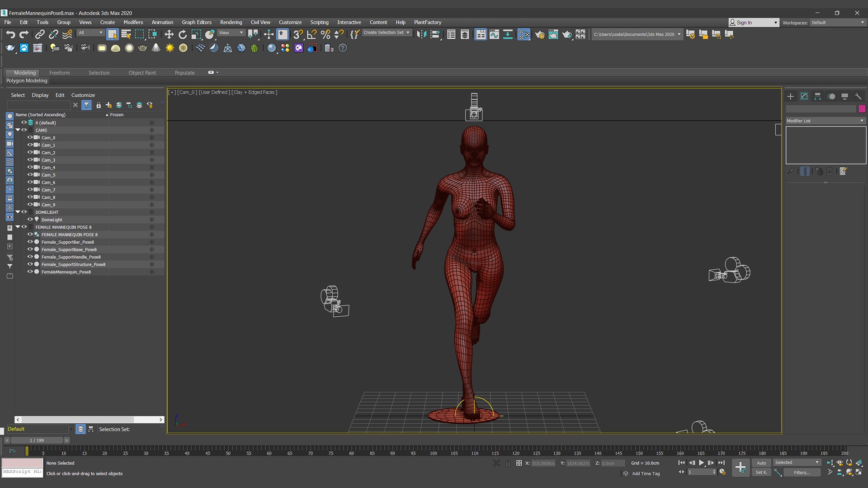
Task: Open the PlantFactory menu
Action: tap(428, 22)
